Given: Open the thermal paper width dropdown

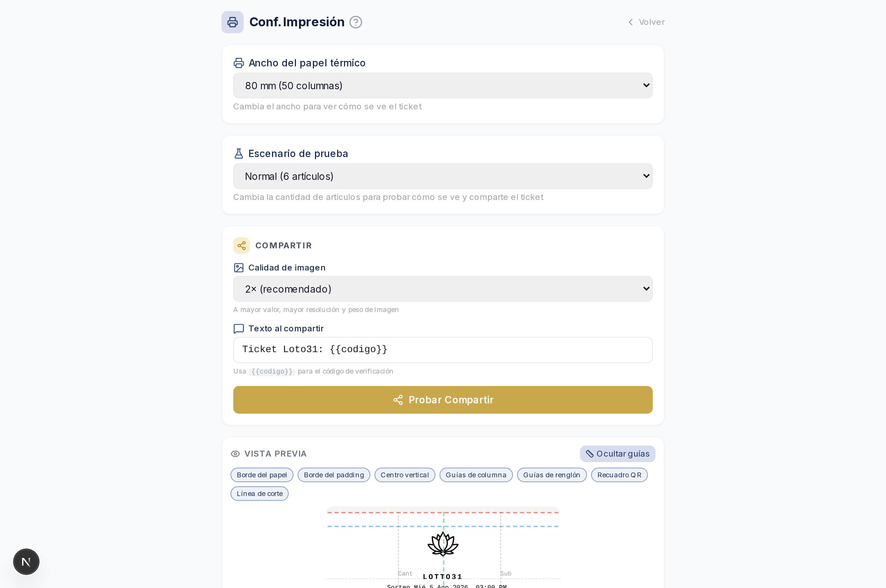Looking at the screenshot, I should coord(443,85).
